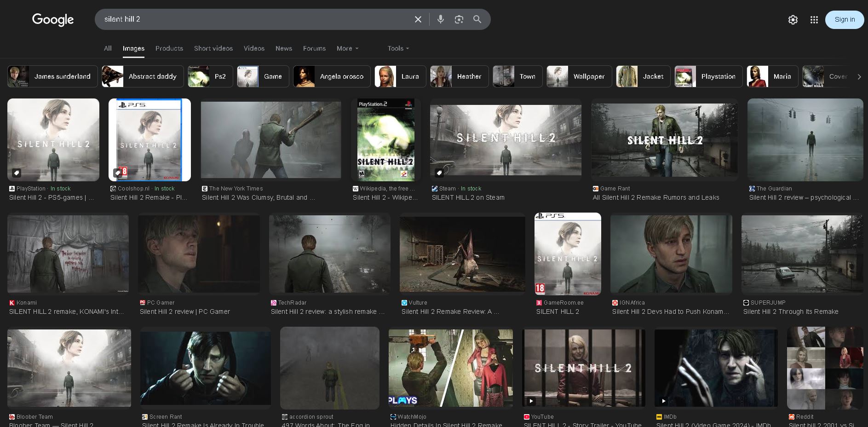868x427 pixels.
Task: Click the Reddit favicon
Action: 792,417
